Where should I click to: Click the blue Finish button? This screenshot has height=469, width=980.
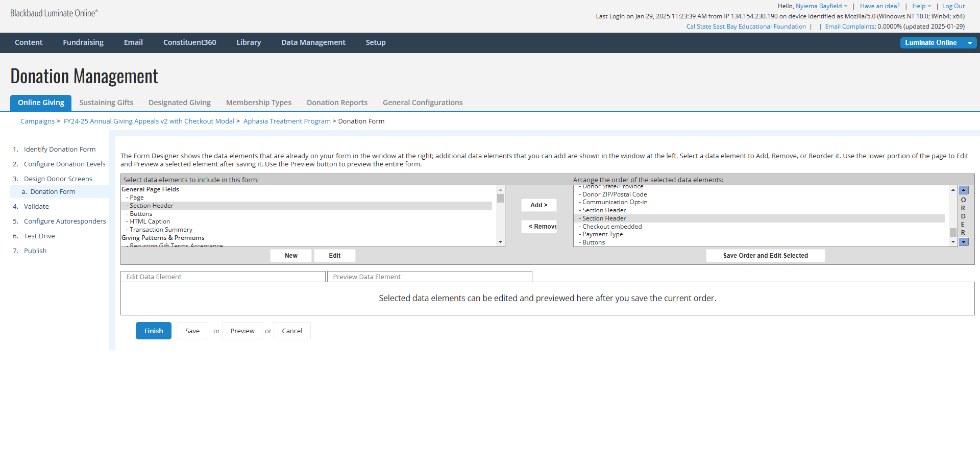(153, 331)
